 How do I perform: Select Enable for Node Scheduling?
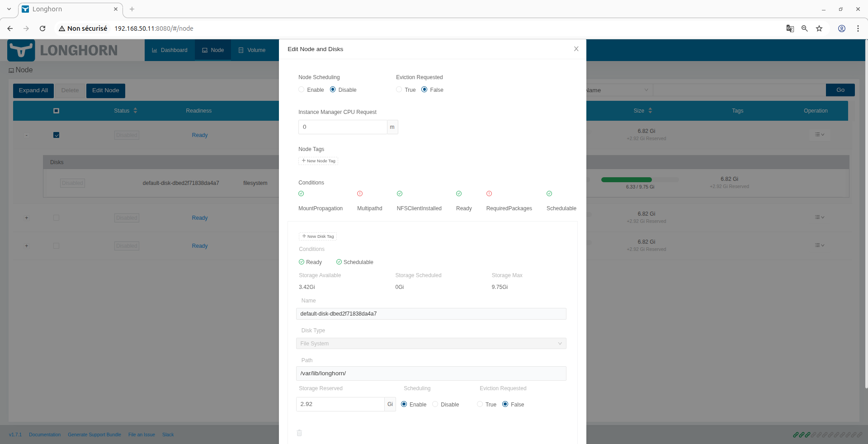point(302,90)
